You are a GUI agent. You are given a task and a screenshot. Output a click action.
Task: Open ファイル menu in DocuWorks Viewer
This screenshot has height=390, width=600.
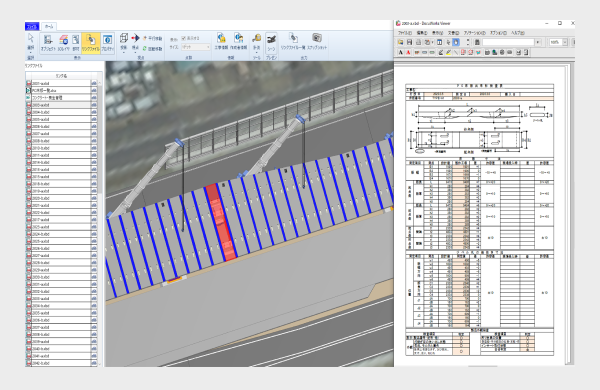405,33
